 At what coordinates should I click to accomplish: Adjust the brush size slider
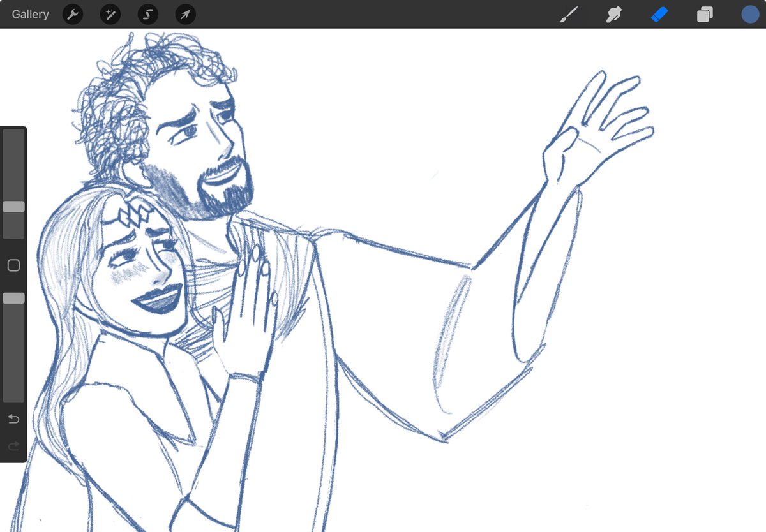13,207
